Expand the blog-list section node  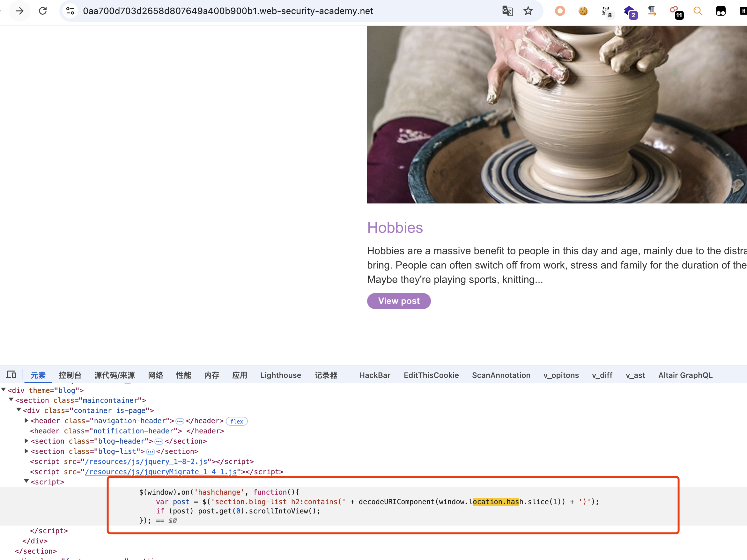(x=26, y=451)
